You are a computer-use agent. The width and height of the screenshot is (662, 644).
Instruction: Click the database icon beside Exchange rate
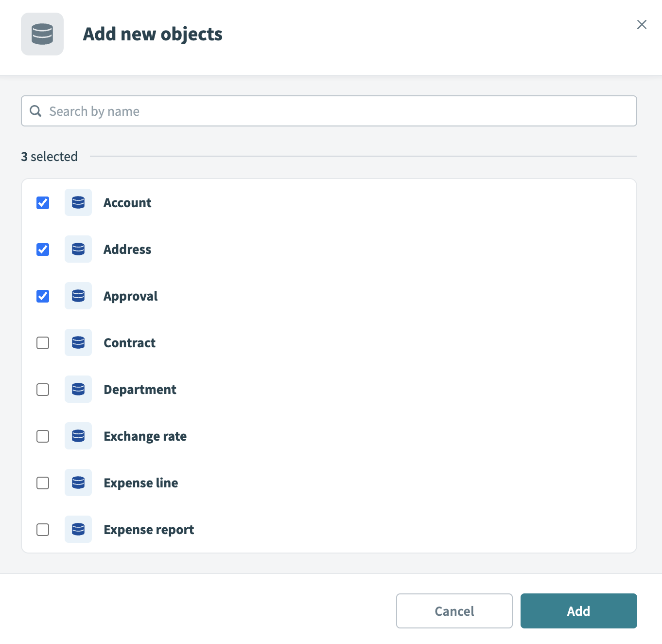pyautogui.click(x=78, y=436)
